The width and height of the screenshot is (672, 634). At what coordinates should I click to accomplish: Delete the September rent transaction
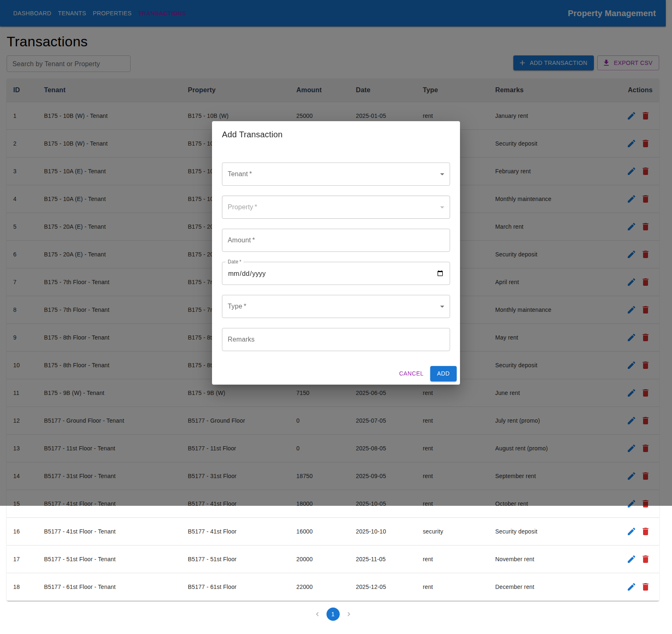(x=646, y=476)
